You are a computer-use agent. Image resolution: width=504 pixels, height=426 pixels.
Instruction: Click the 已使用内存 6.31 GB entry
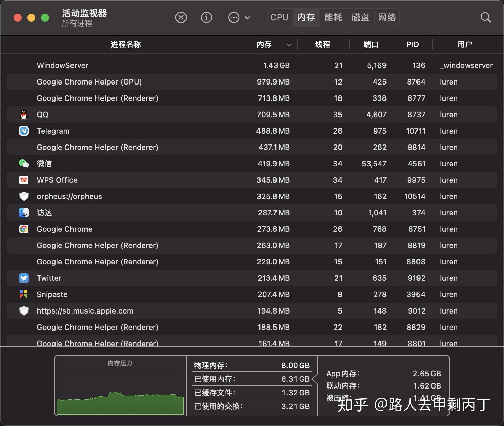[252, 379]
